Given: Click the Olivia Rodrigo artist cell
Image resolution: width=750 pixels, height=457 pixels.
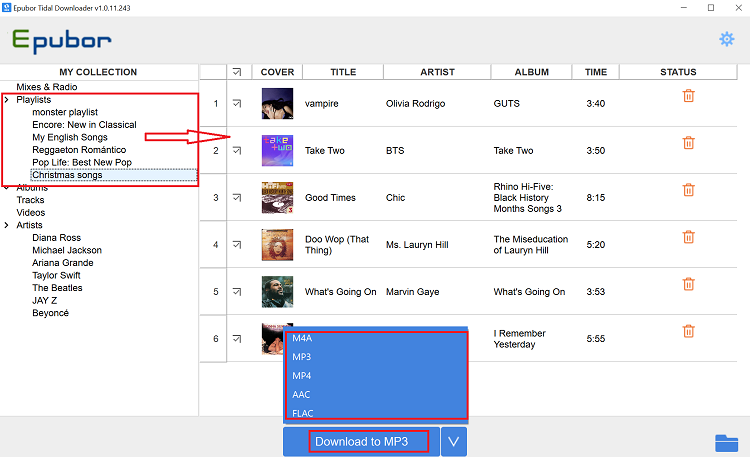Looking at the screenshot, I should click(416, 103).
